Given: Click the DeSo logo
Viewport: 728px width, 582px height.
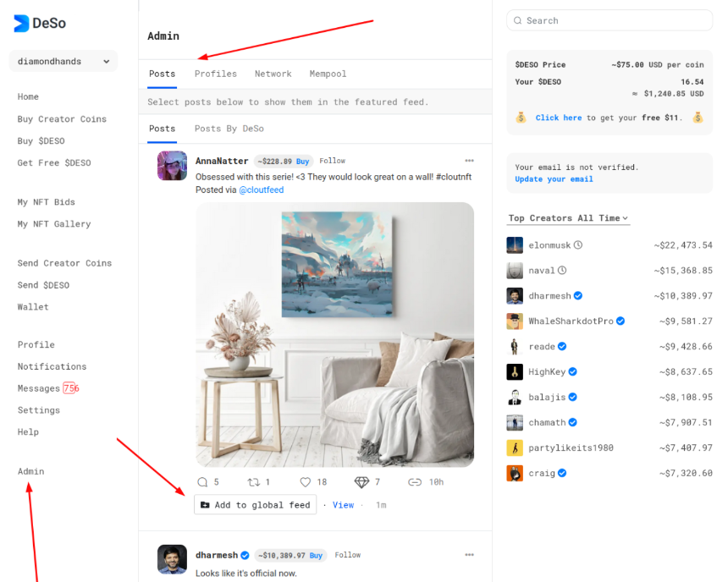Looking at the screenshot, I should [x=40, y=23].
